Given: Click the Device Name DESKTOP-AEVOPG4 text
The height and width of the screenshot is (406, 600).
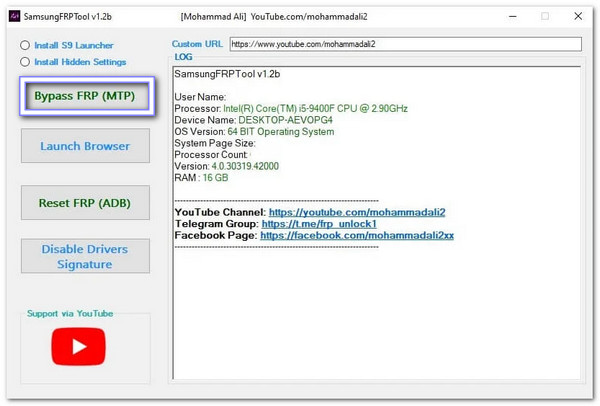Looking at the screenshot, I should click(x=285, y=120).
